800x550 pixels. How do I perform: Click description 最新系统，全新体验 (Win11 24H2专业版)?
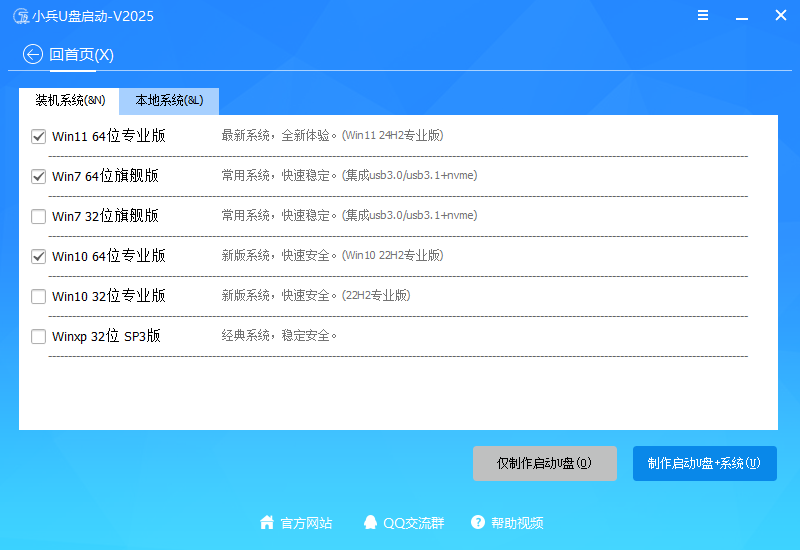click(332, 135)
